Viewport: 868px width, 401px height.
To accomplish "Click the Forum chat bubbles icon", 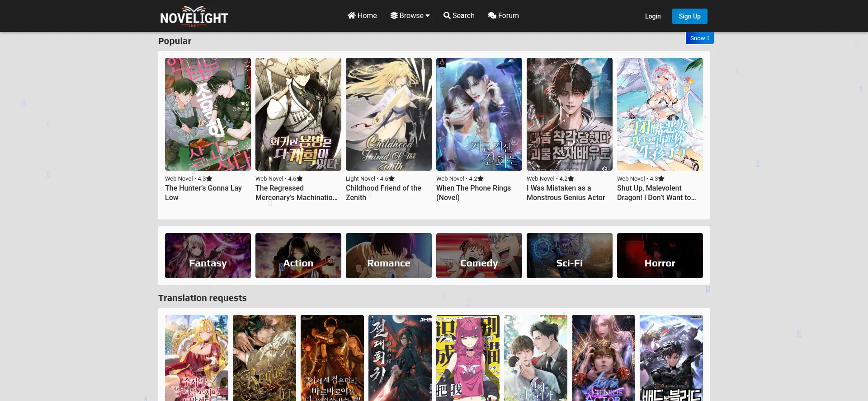I will coord(492,15).
